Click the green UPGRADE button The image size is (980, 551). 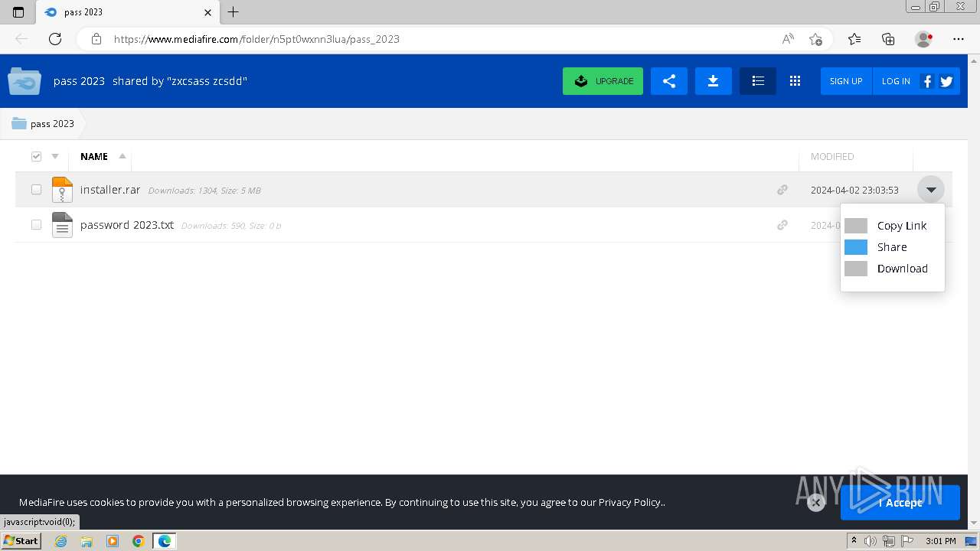[x=603, y=81]
